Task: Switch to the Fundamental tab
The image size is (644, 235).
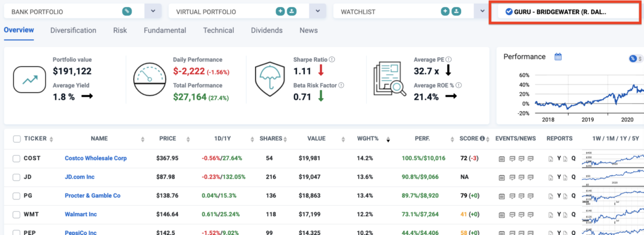Action: pos(165,31)
